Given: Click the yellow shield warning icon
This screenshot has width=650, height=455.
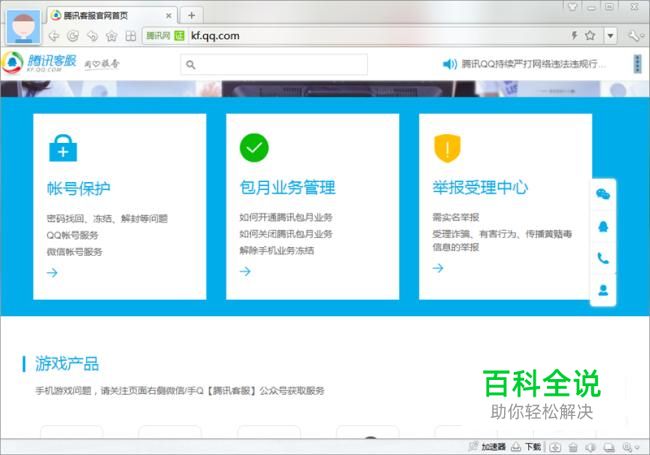Looking at the screenshot, I should (447, 148).
